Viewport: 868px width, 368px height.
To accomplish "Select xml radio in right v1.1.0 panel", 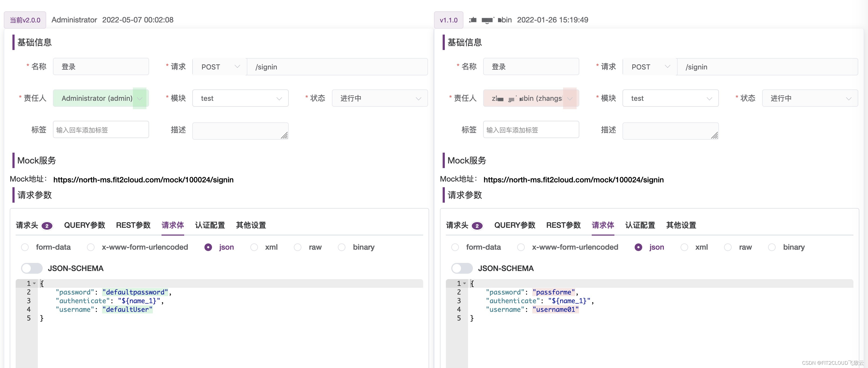I will 684,247.
